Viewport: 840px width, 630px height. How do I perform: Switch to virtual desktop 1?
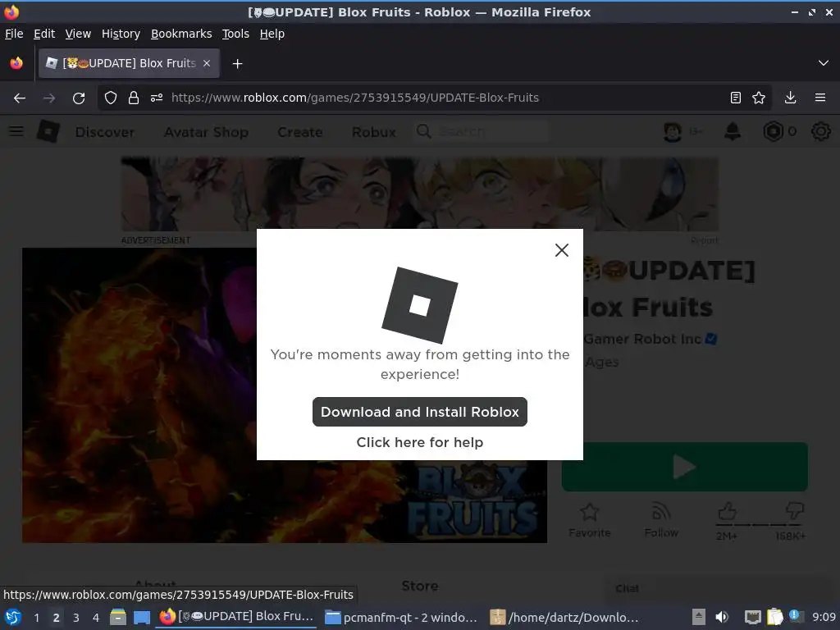[36, 618]
